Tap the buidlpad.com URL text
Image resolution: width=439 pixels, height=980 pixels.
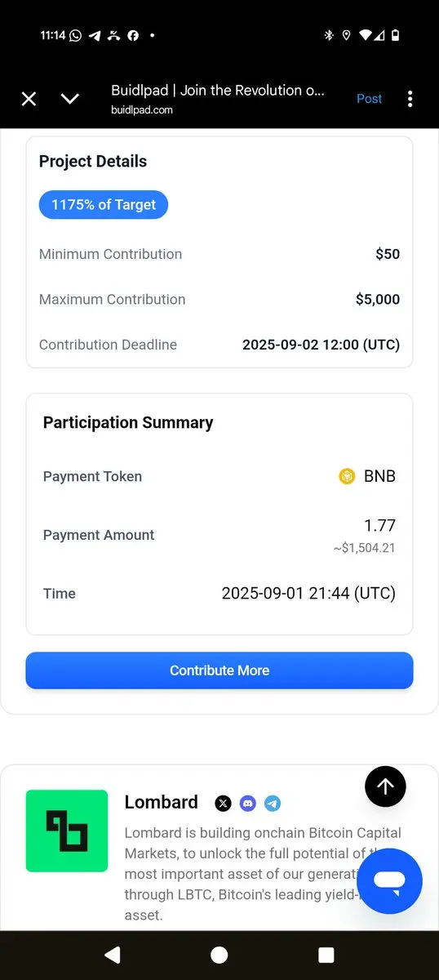[142, 110]
